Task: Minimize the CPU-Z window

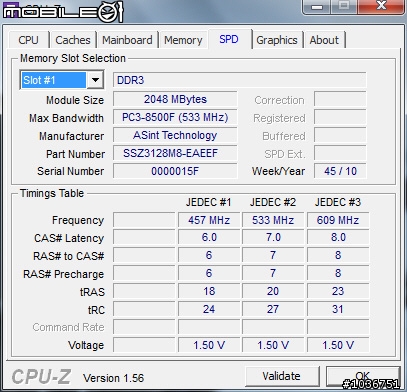Action: tap(317, 7)
